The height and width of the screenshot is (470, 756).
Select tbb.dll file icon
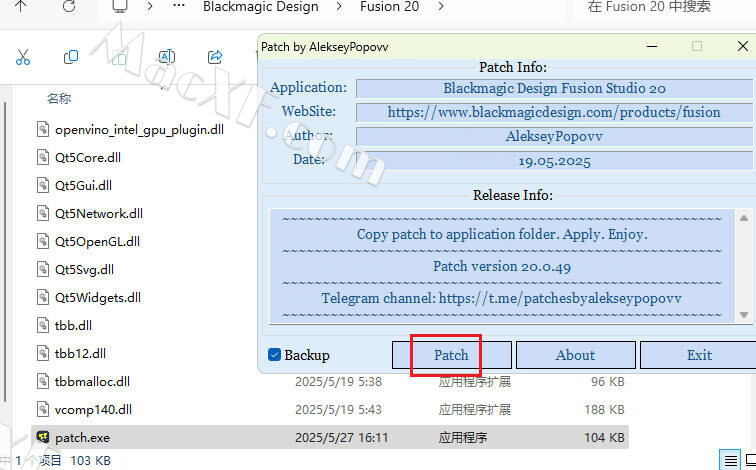[x=43, y=325]
